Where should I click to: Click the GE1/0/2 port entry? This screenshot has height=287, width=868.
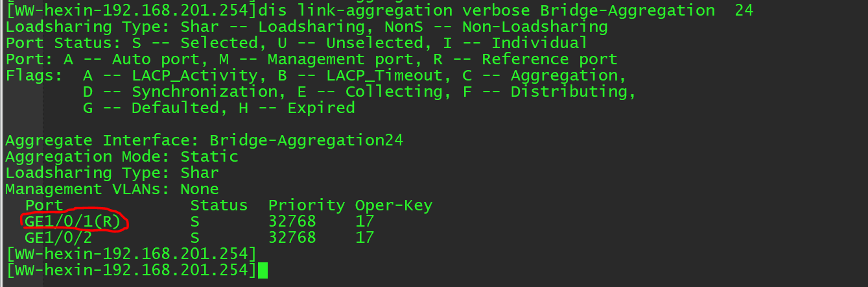coord(58,237)
